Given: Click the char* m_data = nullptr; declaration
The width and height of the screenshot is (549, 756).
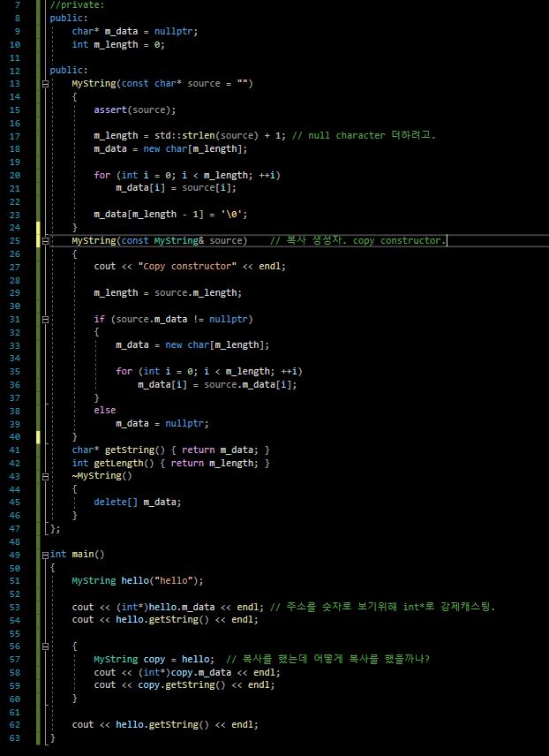Looking at the screenshot, I should coord(135,31).
